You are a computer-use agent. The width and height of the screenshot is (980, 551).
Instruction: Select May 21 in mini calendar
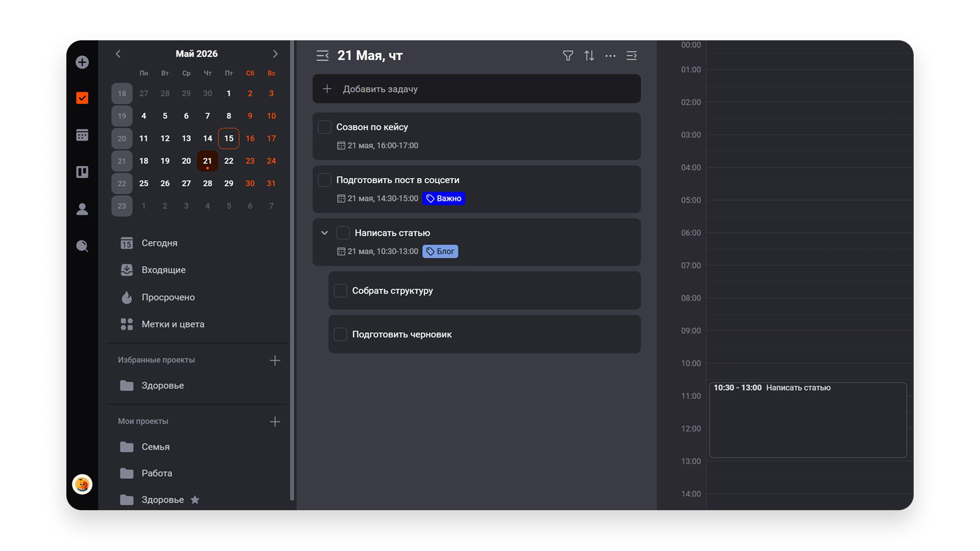(x=207, y=161)
